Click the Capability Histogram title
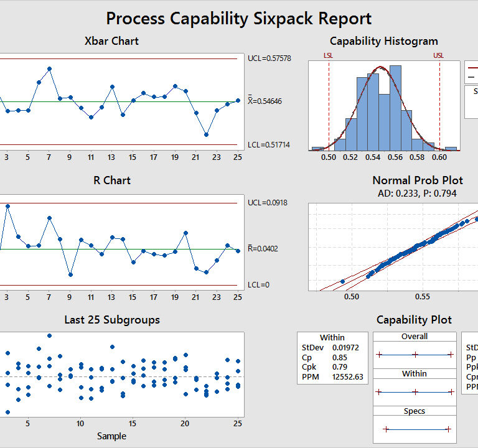Viewport: 478px width, 448px height. (x=383, y=41)
